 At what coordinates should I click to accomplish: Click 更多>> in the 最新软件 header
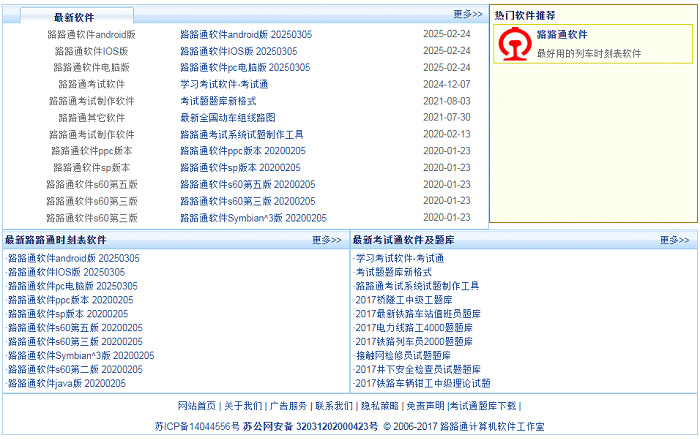468,14
